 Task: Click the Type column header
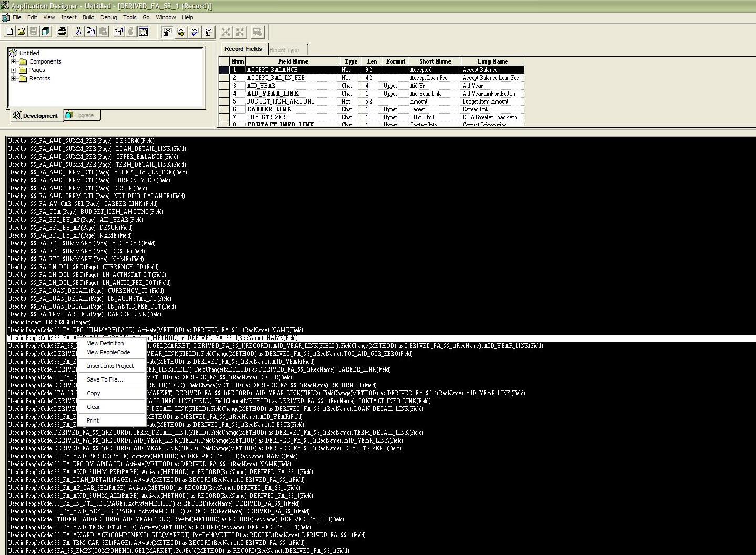click(x=351, y=61)
